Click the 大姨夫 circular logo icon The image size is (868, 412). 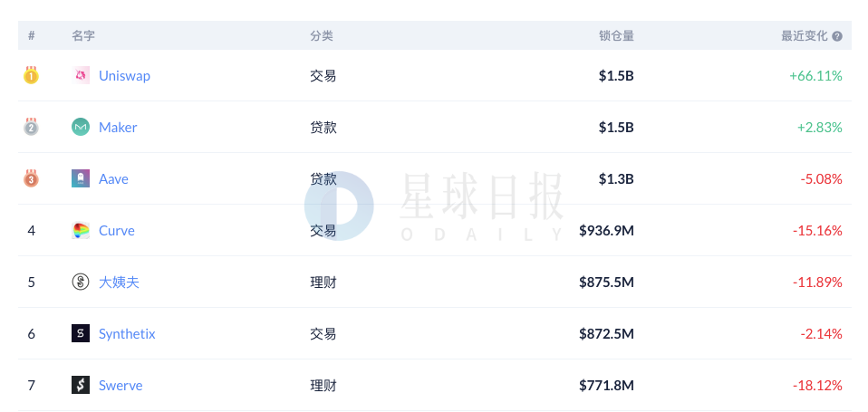pos(81,282)
